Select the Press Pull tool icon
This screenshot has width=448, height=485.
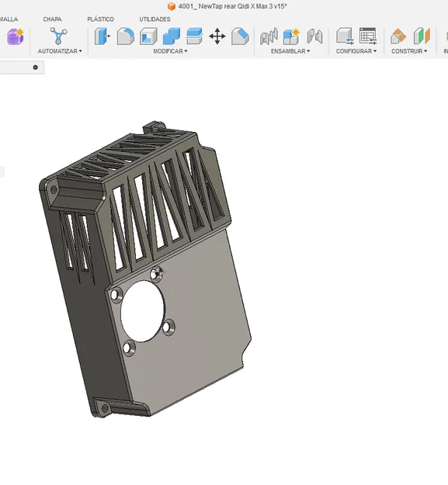(x=102, y=36)
